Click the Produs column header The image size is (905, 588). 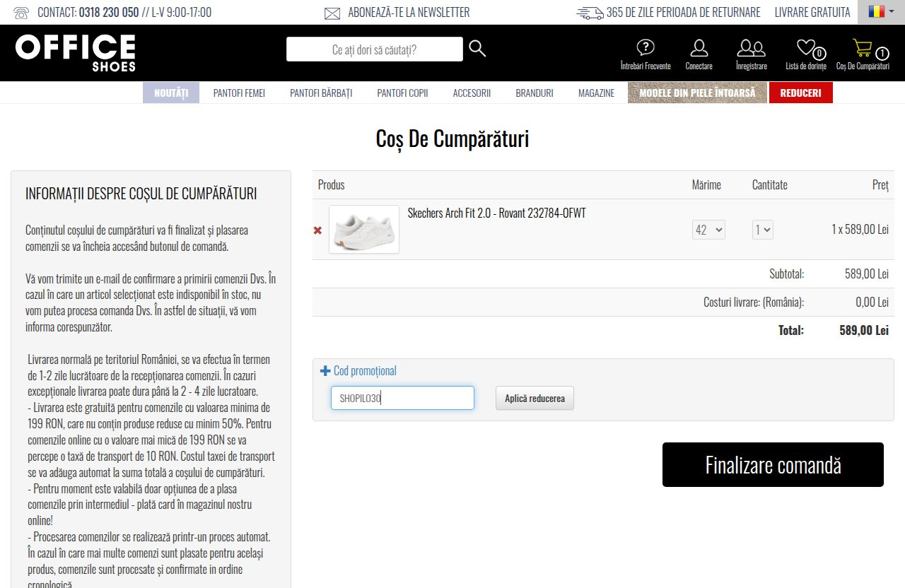(332, 184)
